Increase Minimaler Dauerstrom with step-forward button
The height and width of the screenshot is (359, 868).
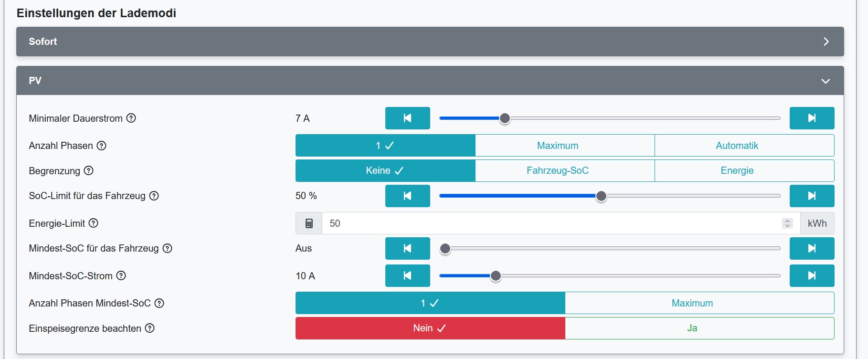[812, 118]
